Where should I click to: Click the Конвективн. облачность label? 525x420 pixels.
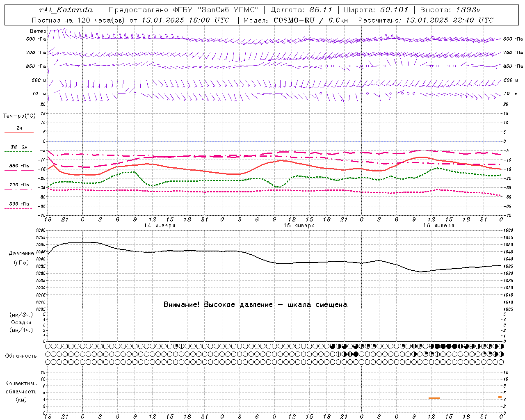tap(21, 388)
